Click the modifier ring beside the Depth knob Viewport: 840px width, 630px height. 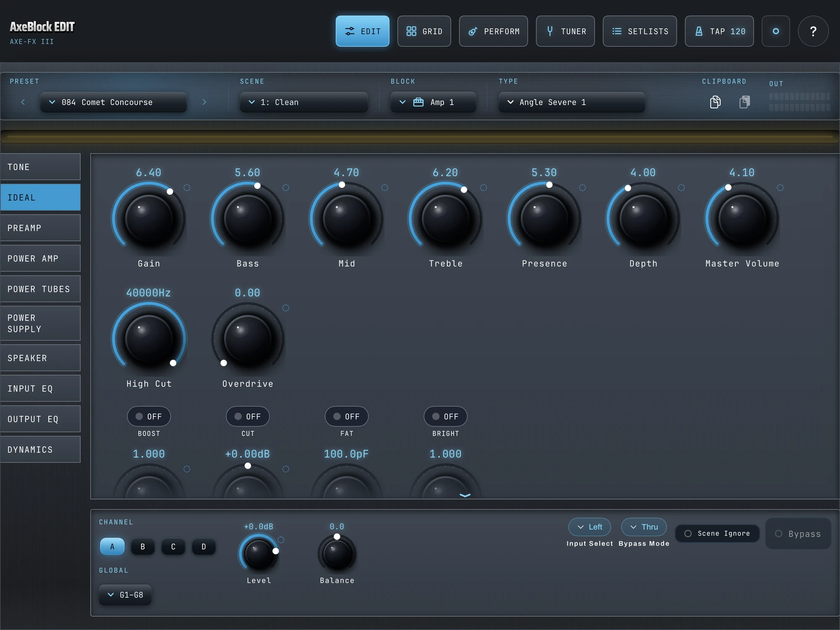coord(681,188)
